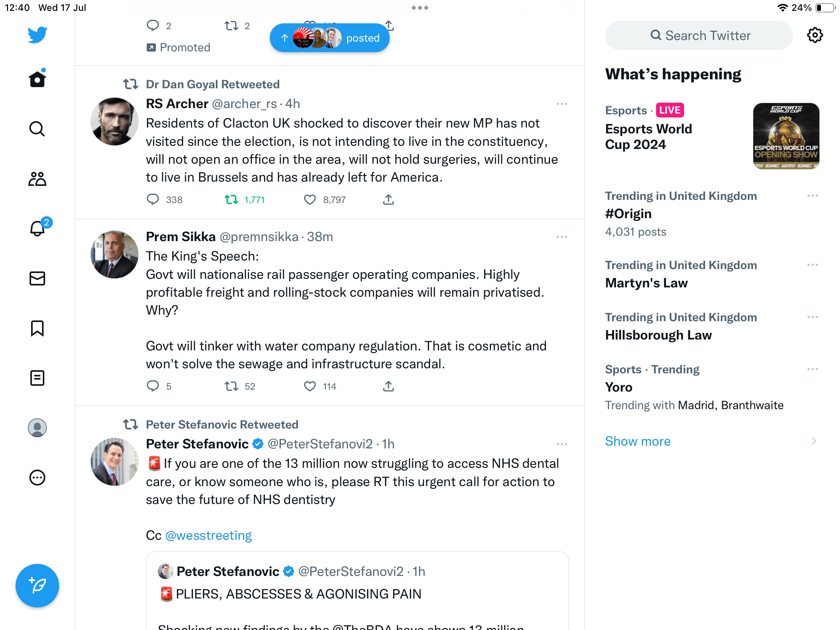Open Explore search tab in sidebar

(37, 129)
